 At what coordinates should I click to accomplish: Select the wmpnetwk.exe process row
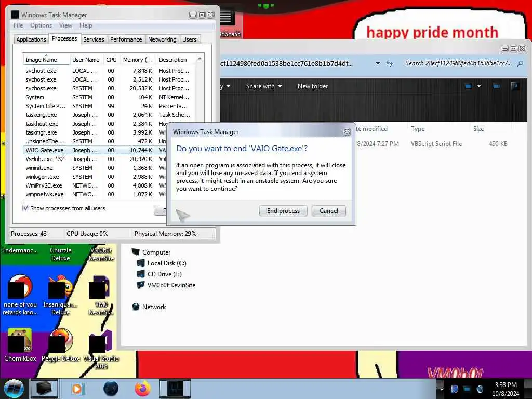(x=96, y=194)
